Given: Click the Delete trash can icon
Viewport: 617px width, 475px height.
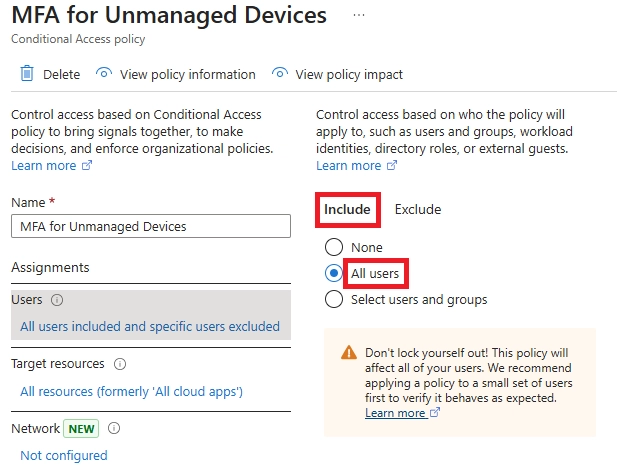Looking at the screenshot, I should (x=27, y=74).
